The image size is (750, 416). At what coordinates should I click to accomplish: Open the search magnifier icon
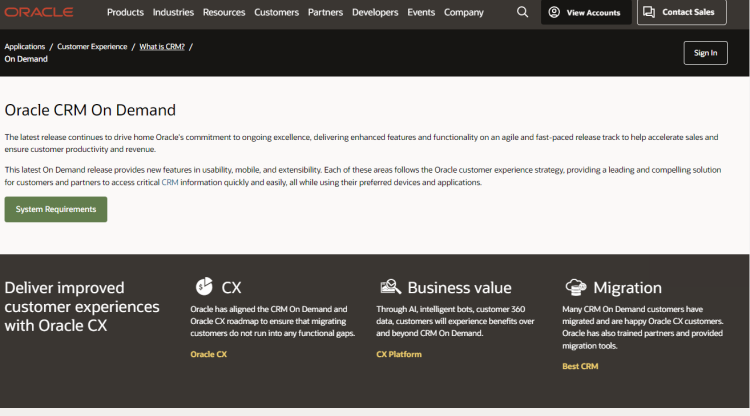coord(522,12)
